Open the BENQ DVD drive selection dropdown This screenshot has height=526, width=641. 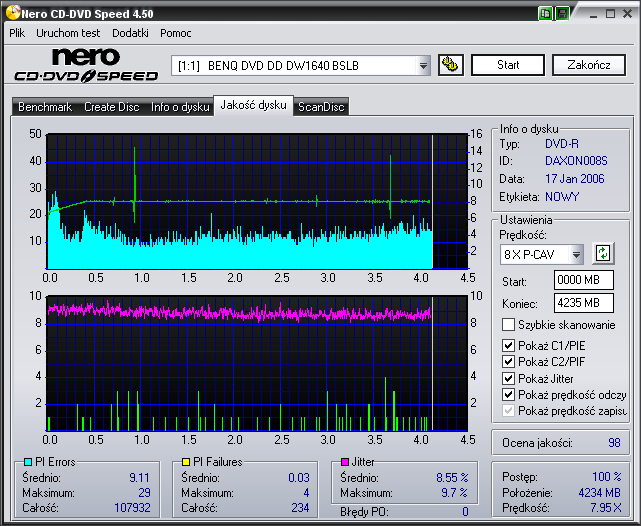point(423,65)
